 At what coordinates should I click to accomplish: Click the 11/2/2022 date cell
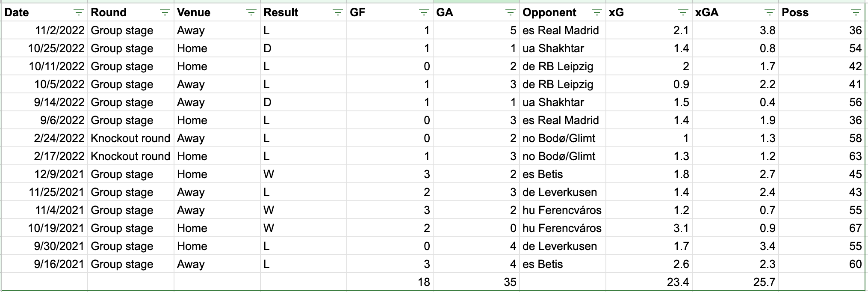[x=44, y=30]
